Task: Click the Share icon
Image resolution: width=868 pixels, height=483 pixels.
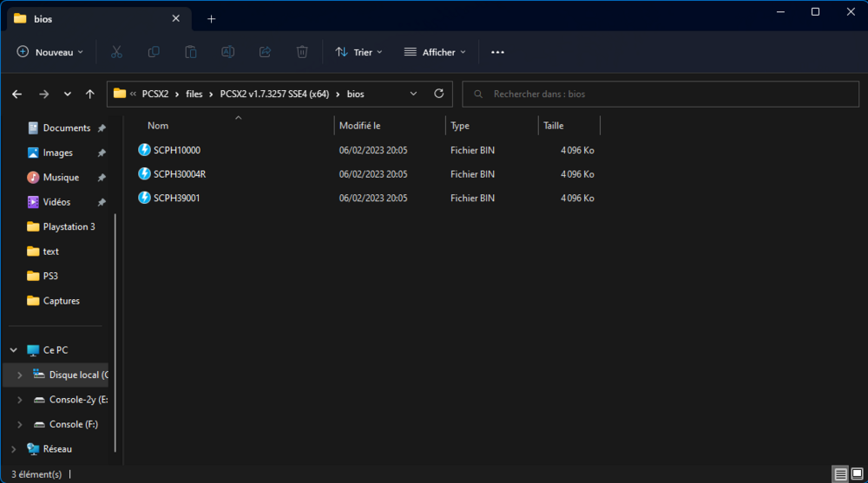Action: (x=265, y=52)
